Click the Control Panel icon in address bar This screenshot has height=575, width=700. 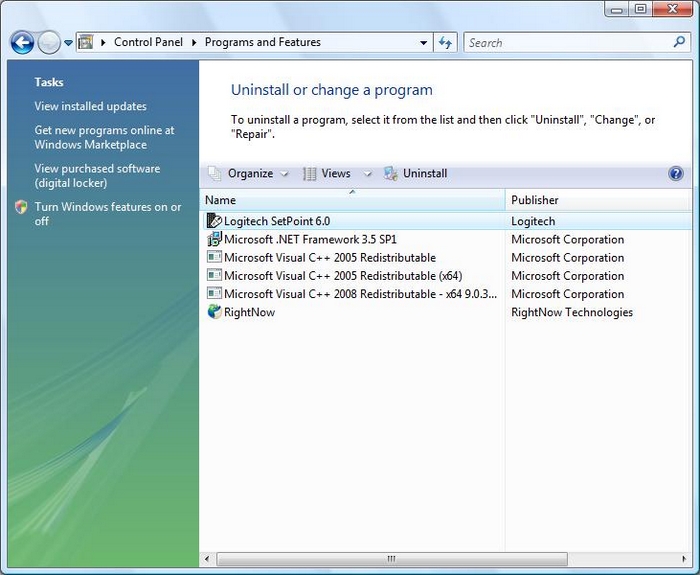tap(86, 42)
